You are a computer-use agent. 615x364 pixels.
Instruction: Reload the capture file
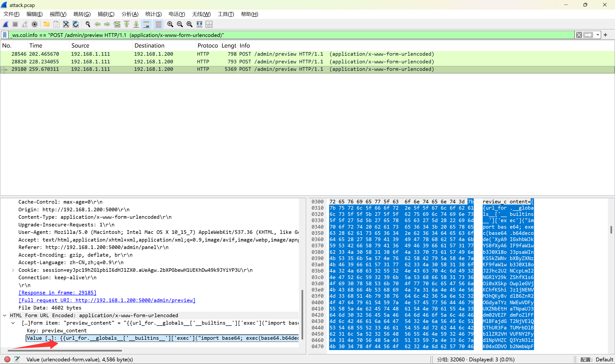coord(76,24)
